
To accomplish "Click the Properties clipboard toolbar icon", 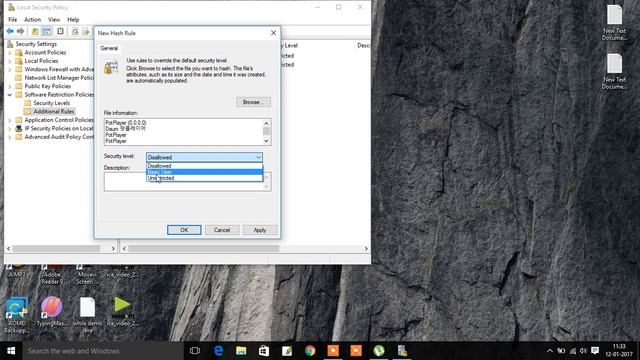I will pyautogui.click(x=60, y=31).
